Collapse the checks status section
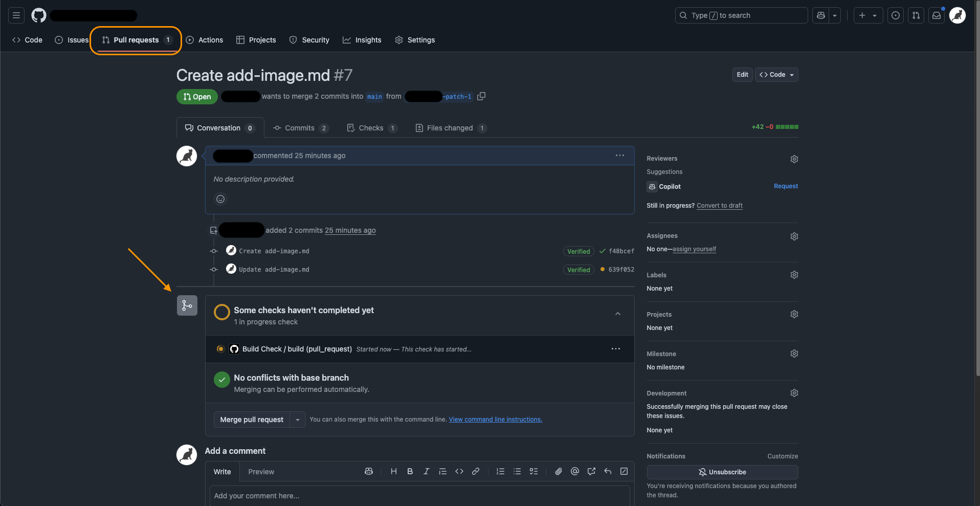 (x=618, y=314)
